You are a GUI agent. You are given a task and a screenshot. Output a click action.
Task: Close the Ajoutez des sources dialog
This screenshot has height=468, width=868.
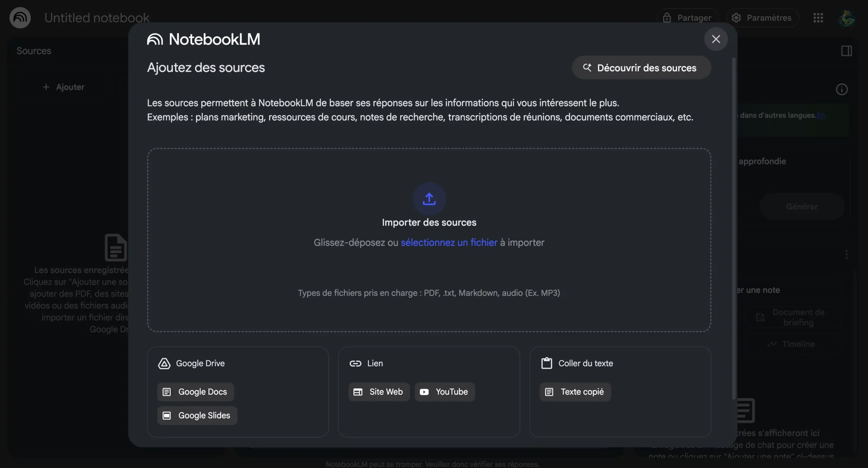pyautogui.click(x=716, y=39)
